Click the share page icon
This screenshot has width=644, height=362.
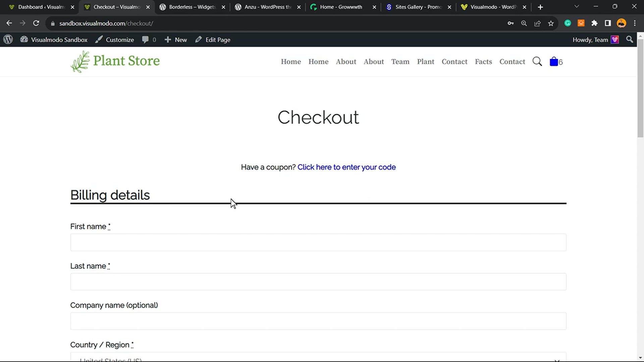pos(537,23)
